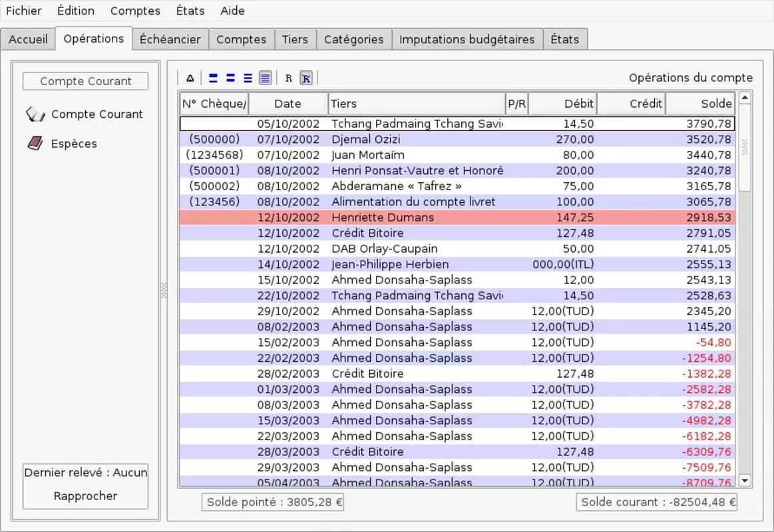Click the Crédit Bitoire row dated 28/02/2003
This screenshot has height=532, width=774.
pyautogui.click(x=457, y=374)
